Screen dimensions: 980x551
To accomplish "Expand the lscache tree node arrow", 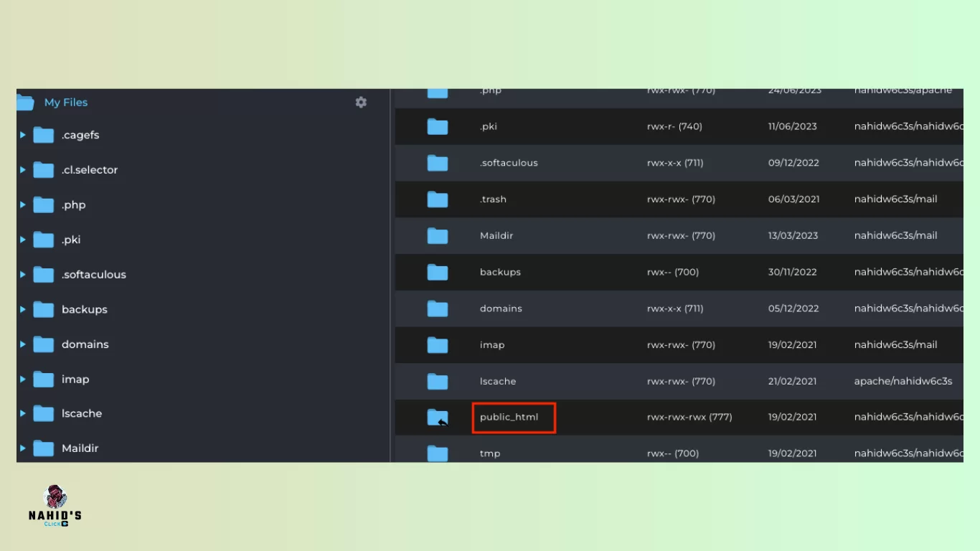I will click(x=23, y=414).
